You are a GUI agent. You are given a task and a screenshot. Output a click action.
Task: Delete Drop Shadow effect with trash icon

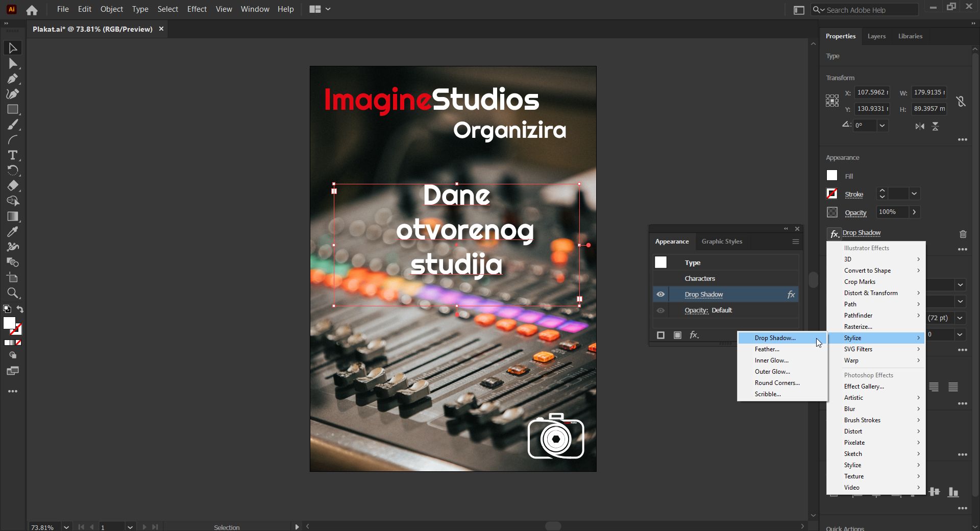pyautogui.click(x=963, y=234)
